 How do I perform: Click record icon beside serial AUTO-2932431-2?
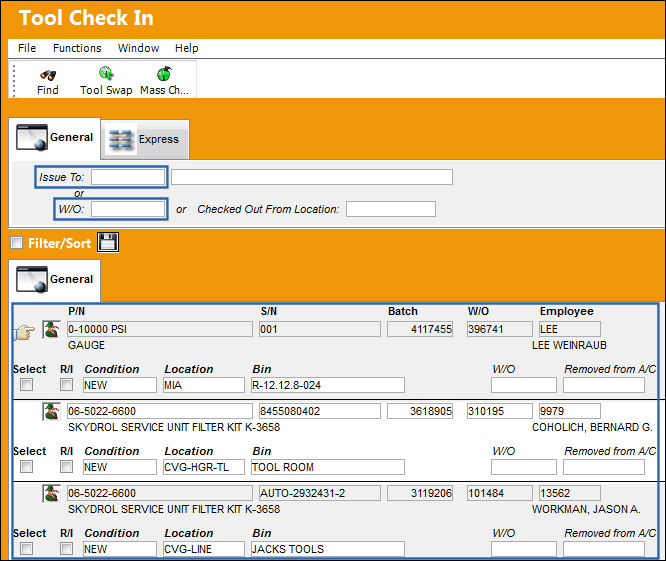(51, 493)
